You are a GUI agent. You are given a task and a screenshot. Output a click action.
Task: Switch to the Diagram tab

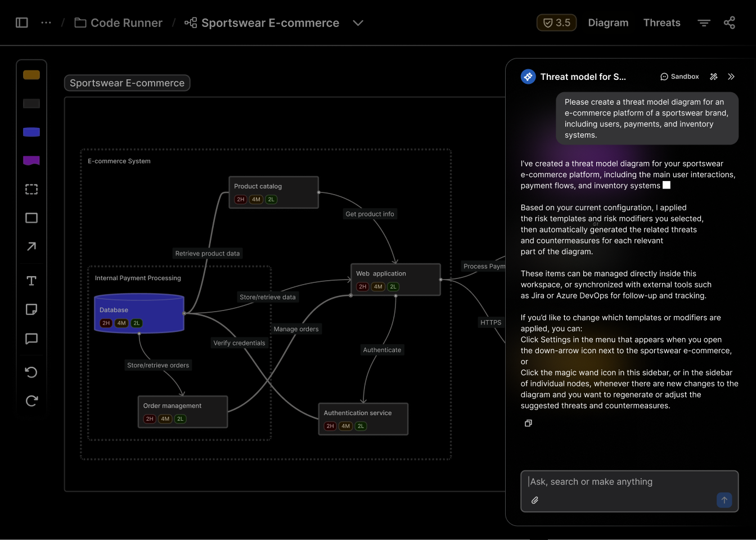[x=608, y=22]
